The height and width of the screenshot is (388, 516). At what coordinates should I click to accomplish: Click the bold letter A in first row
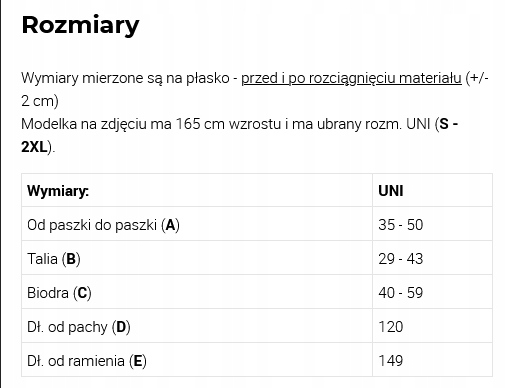[170, 225]
